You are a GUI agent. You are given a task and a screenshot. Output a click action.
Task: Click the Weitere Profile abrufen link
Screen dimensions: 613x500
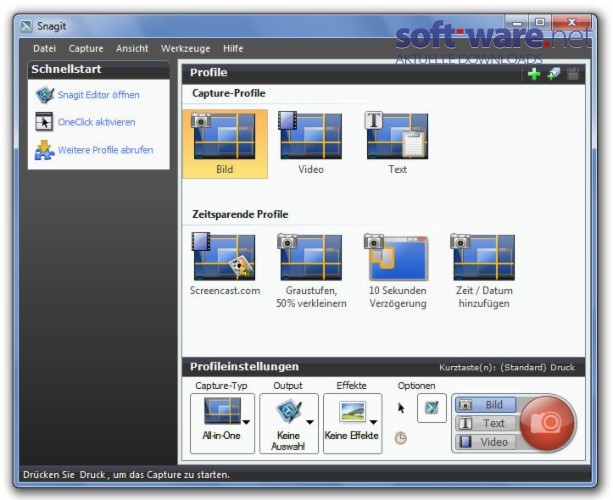point(106,150)
